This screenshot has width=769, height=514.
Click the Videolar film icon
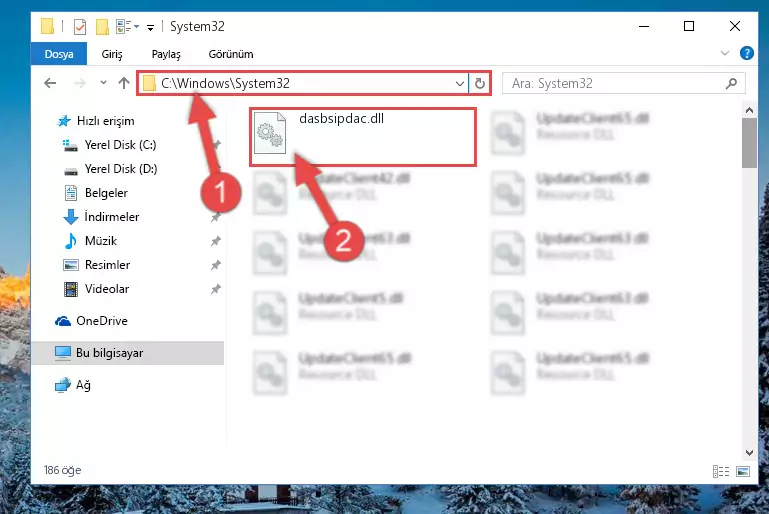(71, 289)
